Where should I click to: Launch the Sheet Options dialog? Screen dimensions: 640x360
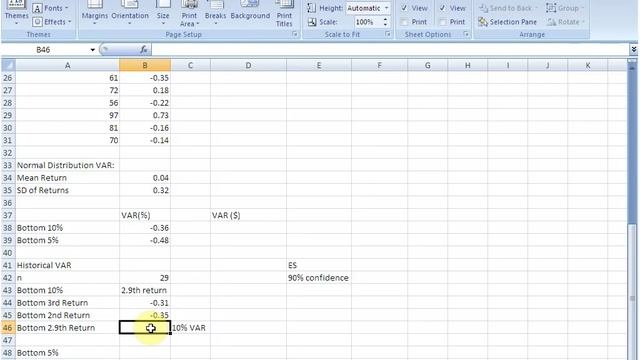pos(466,35)
